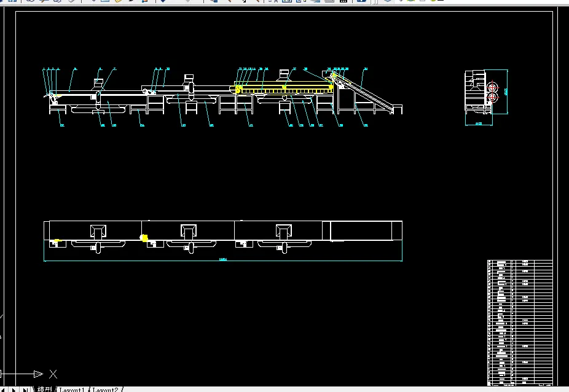Screen dimensions: 569x392
Task: Click the next-tab arrow beside the layout tabs
Action: (14, 390)
